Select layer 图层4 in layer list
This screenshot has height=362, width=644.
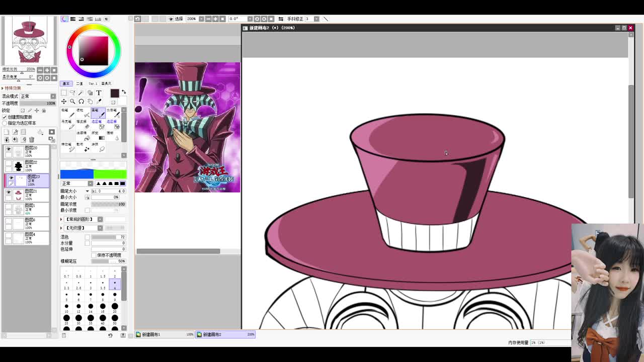pyautogui.click(x=28, y=237)
